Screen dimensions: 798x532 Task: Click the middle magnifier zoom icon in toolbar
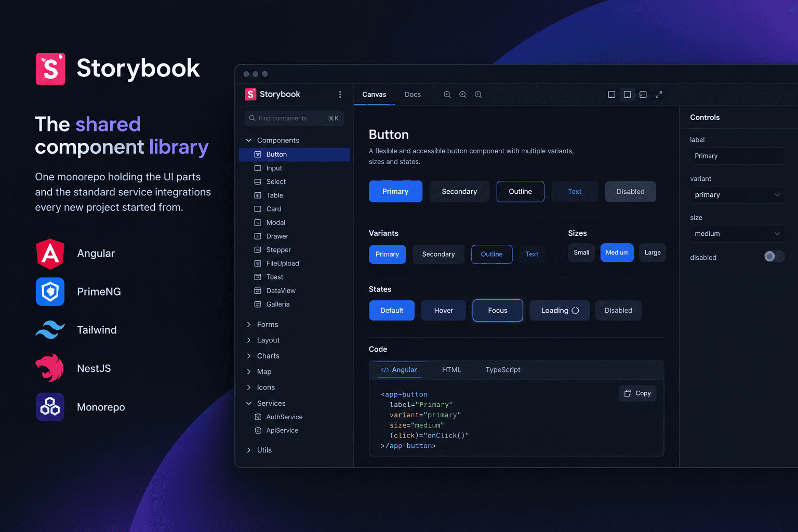tap(462, 95)
